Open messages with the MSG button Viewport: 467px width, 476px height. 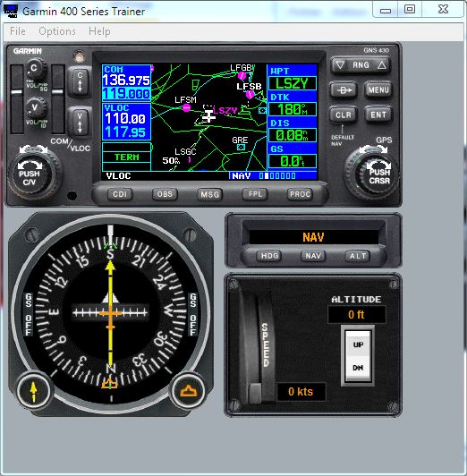click(x=209, y=194)
